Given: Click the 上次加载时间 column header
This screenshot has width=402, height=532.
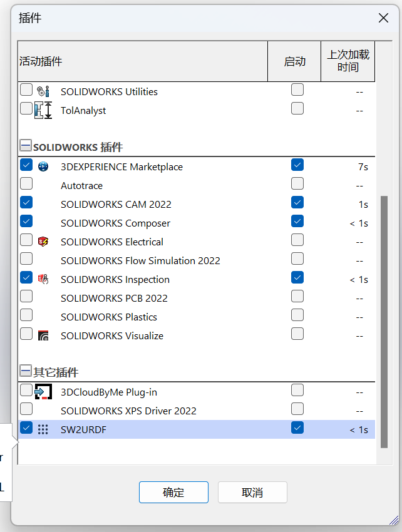Looking at the screenshot, I should [x=348, y=61].
